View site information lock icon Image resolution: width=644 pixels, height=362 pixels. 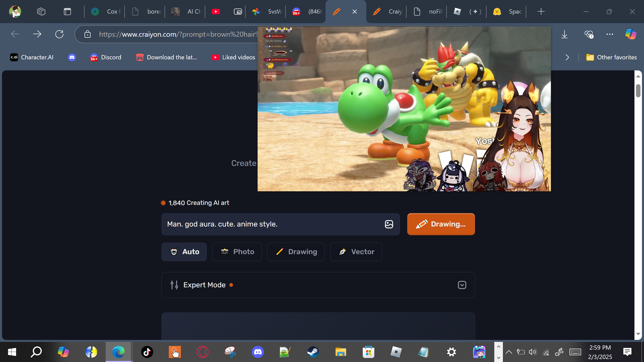88,34
